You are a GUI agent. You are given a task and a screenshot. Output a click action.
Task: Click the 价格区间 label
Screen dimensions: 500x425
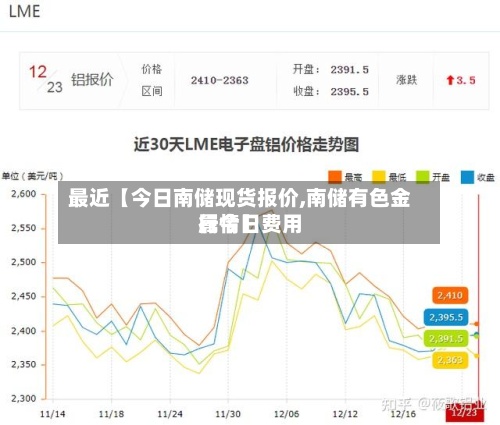pyautogui.click(x=152, y=80)
